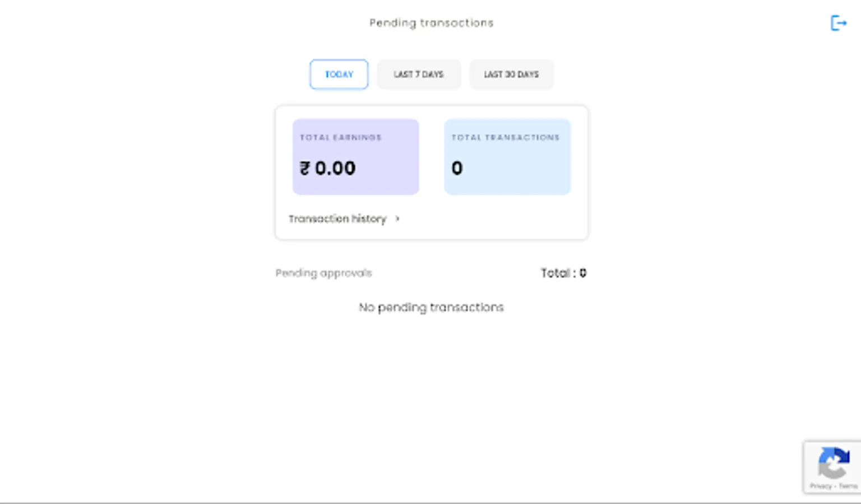Click the logout icon in the top-right corner
Image resolution: width=861 pixels, height=504 pixels.
(838, 23)
